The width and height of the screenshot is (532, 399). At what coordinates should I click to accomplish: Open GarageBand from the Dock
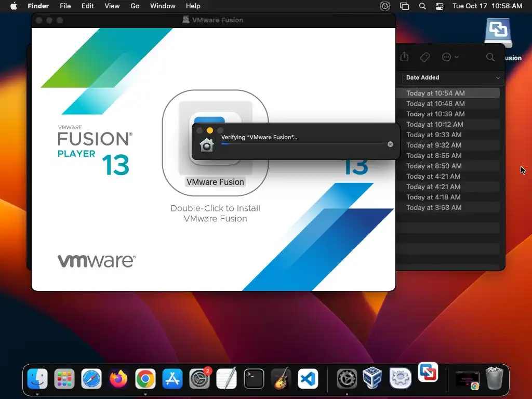281,378
